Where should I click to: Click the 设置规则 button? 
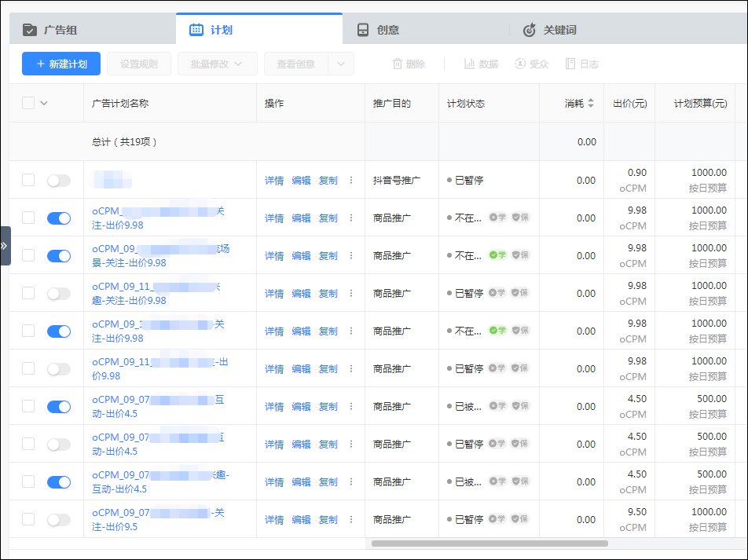click(139, 64)
